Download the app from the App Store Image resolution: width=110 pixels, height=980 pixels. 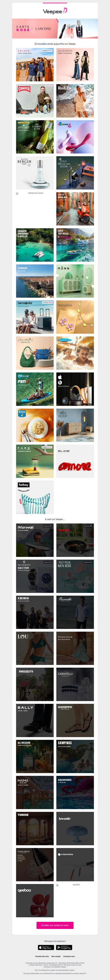tap(46, 948)
